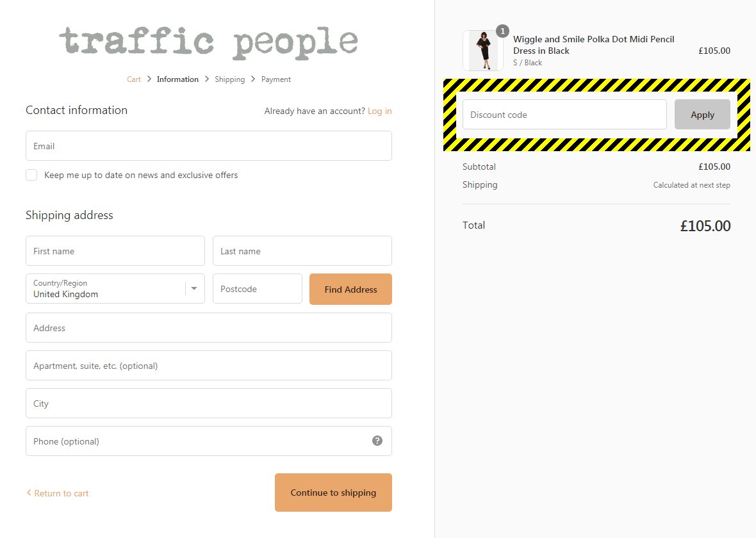Focus the Address input field
756x538 pixels.
tap(209, 328)
